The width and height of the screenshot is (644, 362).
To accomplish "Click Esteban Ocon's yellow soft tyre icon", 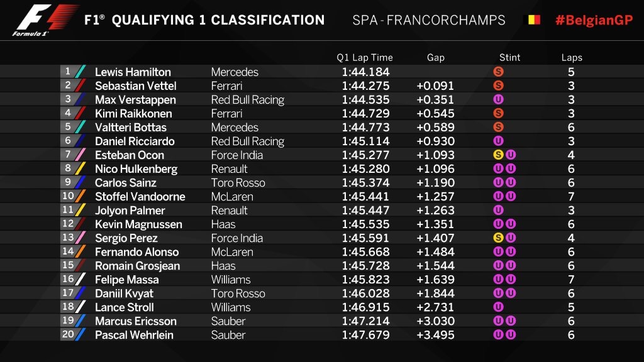I will (498, 155).
